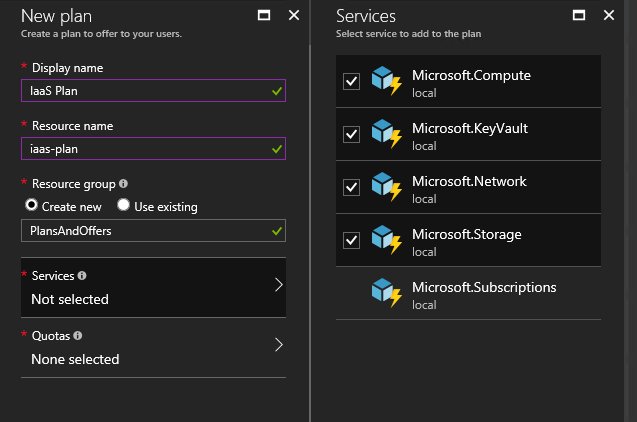Open the Quotas info tooltip icon
Image resolution: width=637 pixels, height=422 pixels.
pos(78,336)
